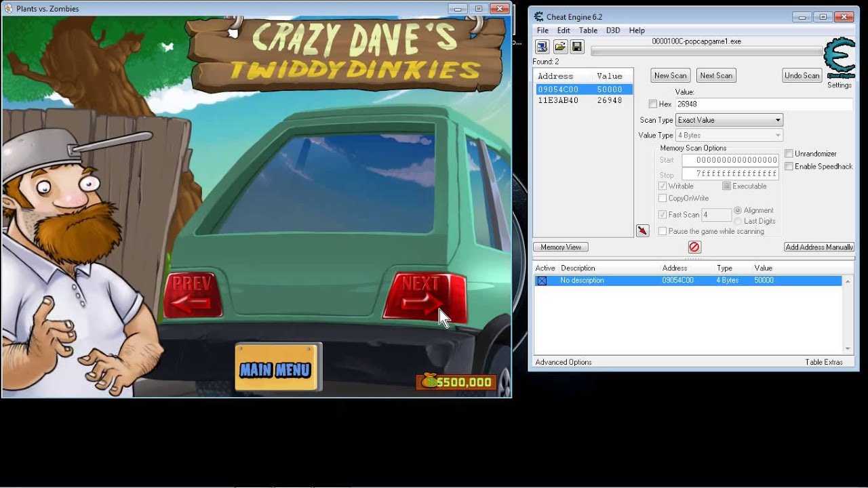Toggle the Hex checkbox
The height and width of the screenshot is (488, 868).
click(x=652, y=104)
